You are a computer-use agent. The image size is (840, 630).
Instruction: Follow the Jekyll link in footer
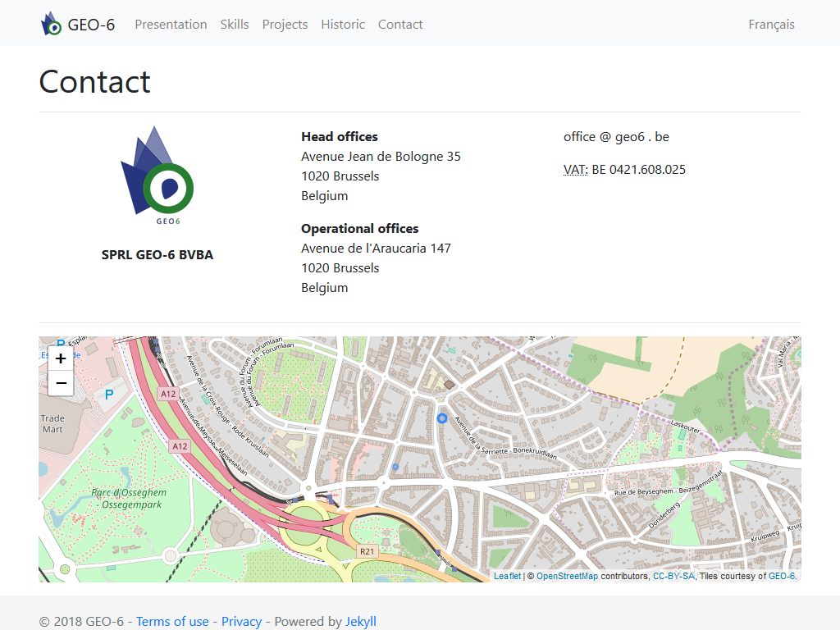(x=361, y=621)
